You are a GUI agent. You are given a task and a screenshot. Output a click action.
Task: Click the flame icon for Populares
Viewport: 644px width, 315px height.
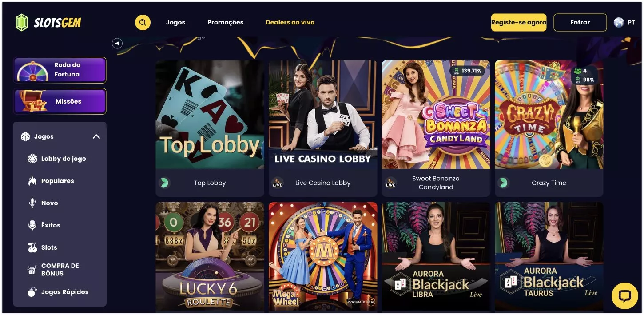[x=32, y=181]
